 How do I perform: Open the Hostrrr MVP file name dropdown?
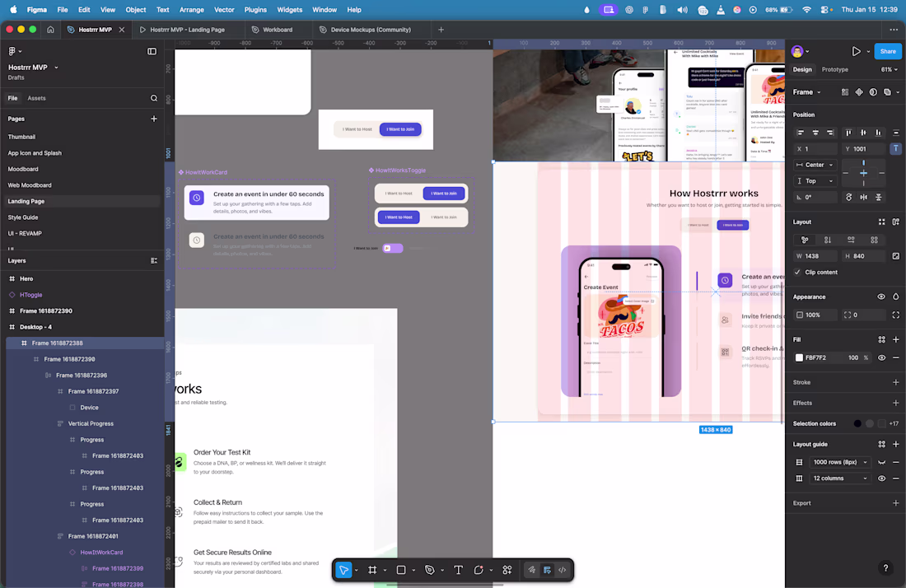click(56, 68)
